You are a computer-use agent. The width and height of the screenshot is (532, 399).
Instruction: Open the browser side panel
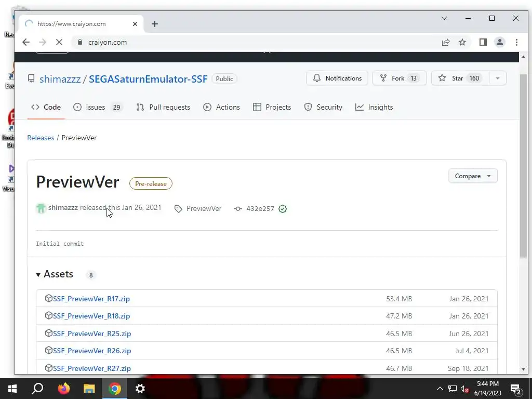483,42
